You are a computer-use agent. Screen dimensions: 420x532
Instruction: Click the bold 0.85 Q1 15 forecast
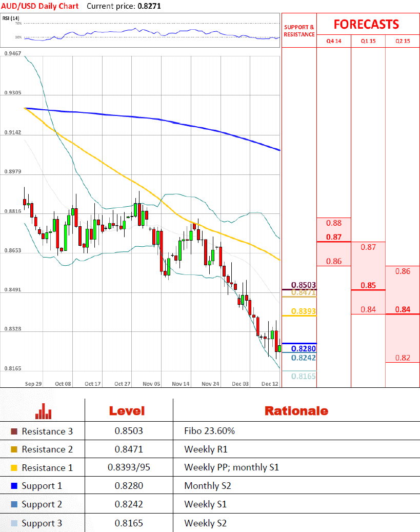point(368,285)
